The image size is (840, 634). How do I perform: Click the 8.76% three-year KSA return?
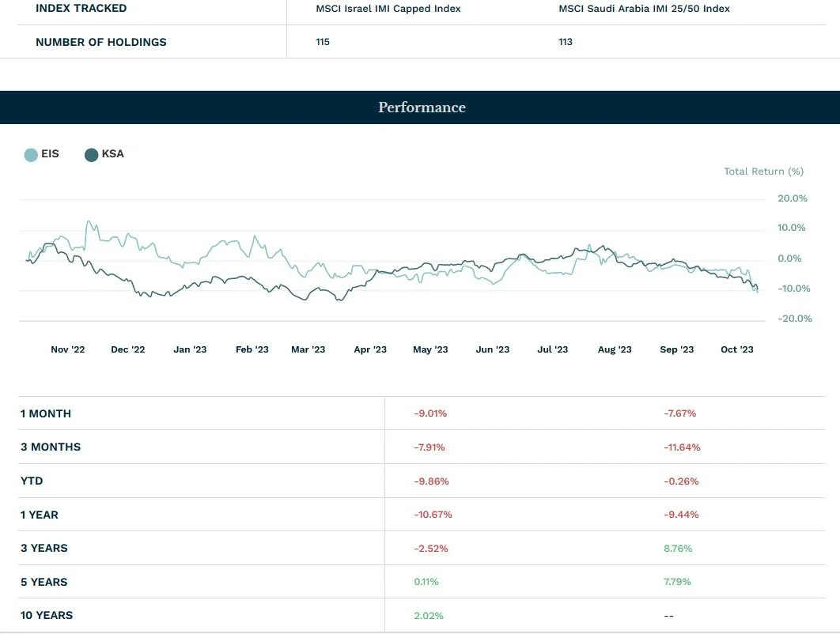pos(677,548)
